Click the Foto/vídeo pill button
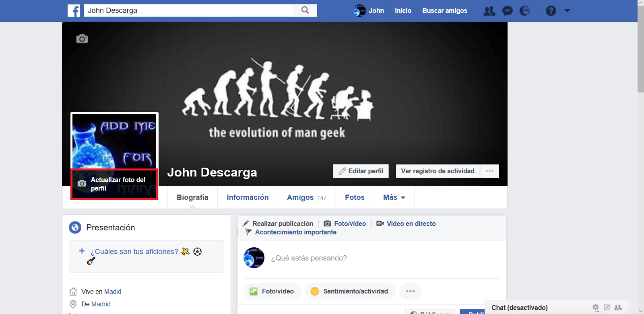The width and height of the screenshot is (644, 314). (272, 291)
